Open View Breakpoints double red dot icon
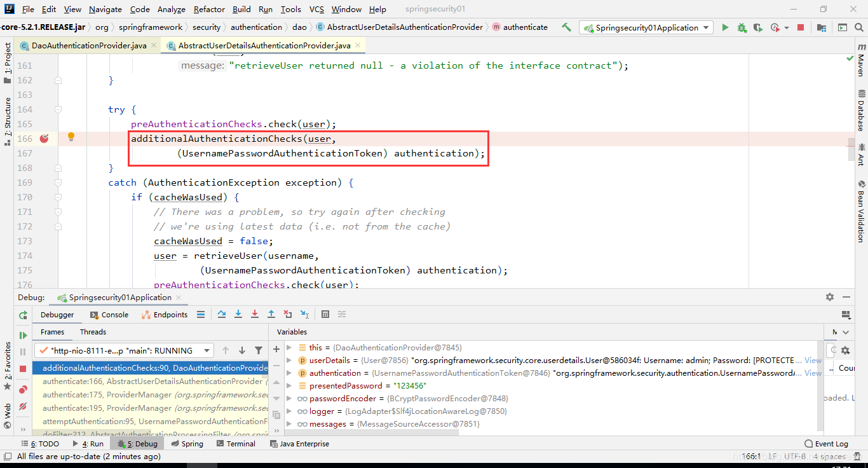Screen dimensions: 868x468 (x=23, y=389)
